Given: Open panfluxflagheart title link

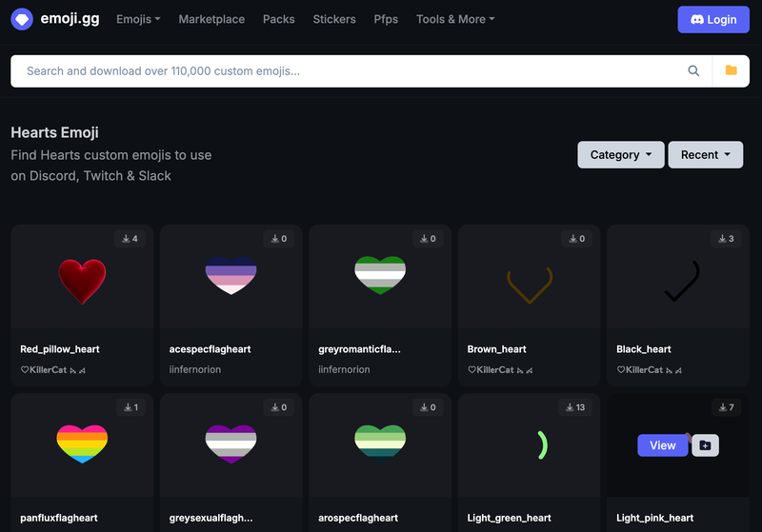Looking at the screenshot, I should 59,518.
